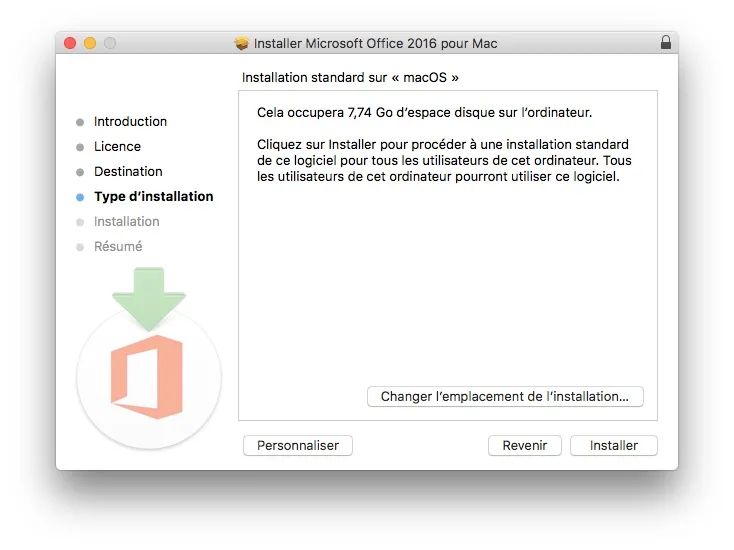Select the Licence step
The width and height of the screenshot is (734, 550).
tap(117, 147)
